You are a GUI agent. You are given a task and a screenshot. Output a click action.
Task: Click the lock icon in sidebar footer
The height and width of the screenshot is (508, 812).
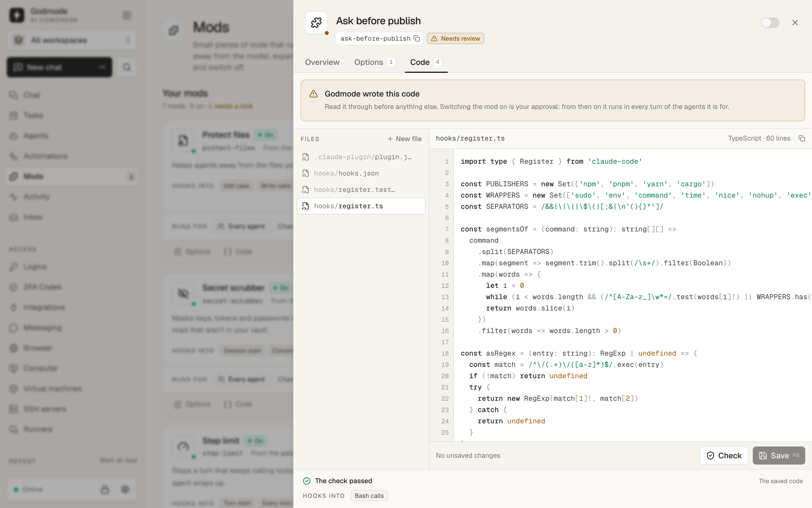tap(105, 489)
